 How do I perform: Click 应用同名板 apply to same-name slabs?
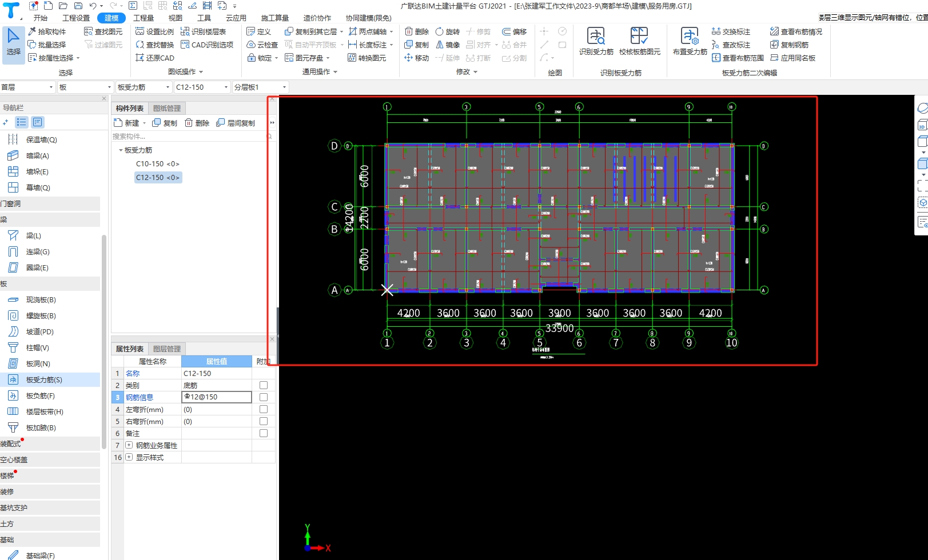tap(793, 58)
